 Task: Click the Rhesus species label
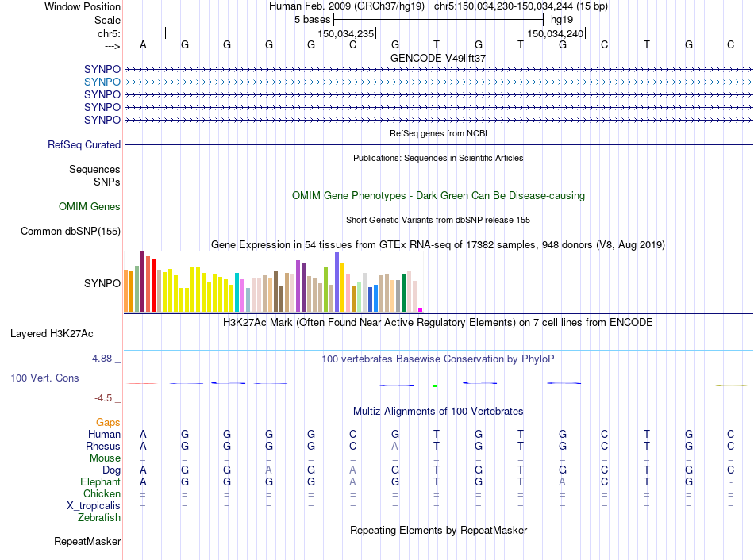coord(103,446)
